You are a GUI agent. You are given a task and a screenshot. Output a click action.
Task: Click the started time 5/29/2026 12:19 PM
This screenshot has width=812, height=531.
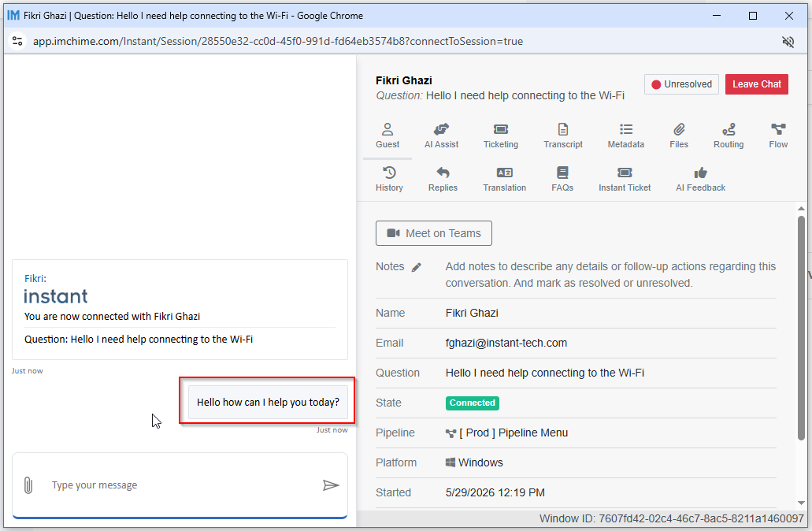point(495,492)
